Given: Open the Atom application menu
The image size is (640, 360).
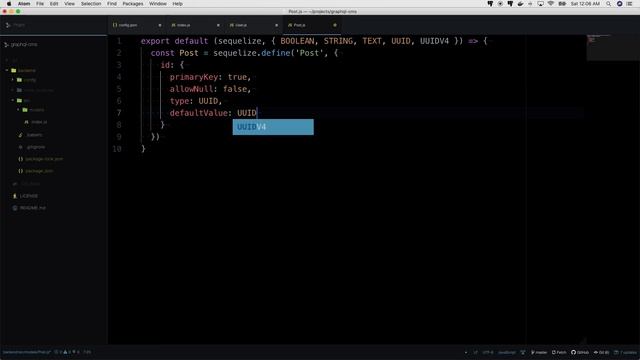Looking at the screenshot, I should [x=24, y=4].
